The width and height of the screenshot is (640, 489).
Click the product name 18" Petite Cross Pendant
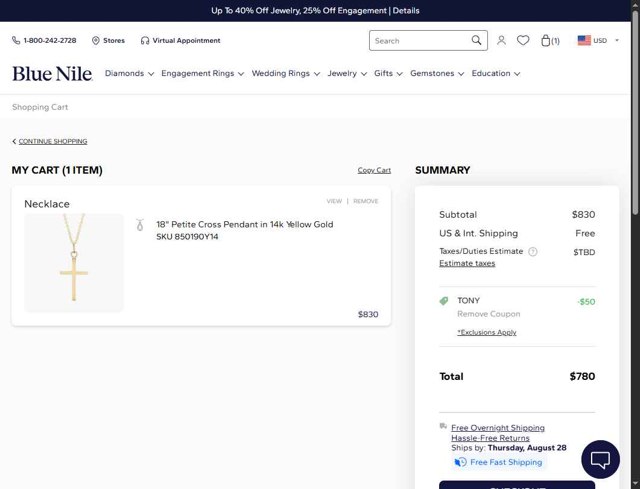(x=244, y=224)
